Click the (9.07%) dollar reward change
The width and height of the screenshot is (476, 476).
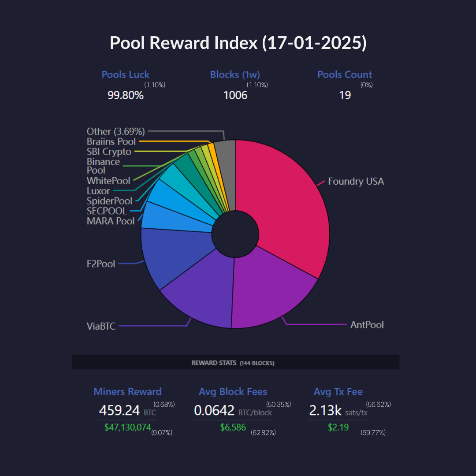pyautogui.click(x=162, y=433)
